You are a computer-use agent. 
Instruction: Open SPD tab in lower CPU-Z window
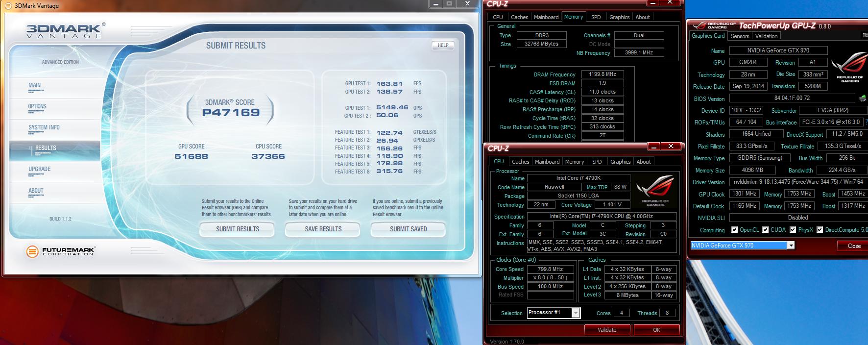click(x=597, y=162)
